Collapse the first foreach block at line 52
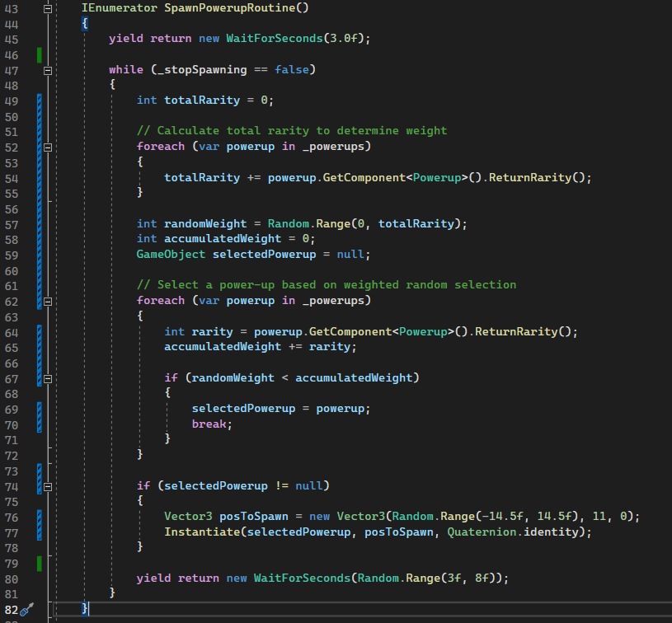 point(47,147)
